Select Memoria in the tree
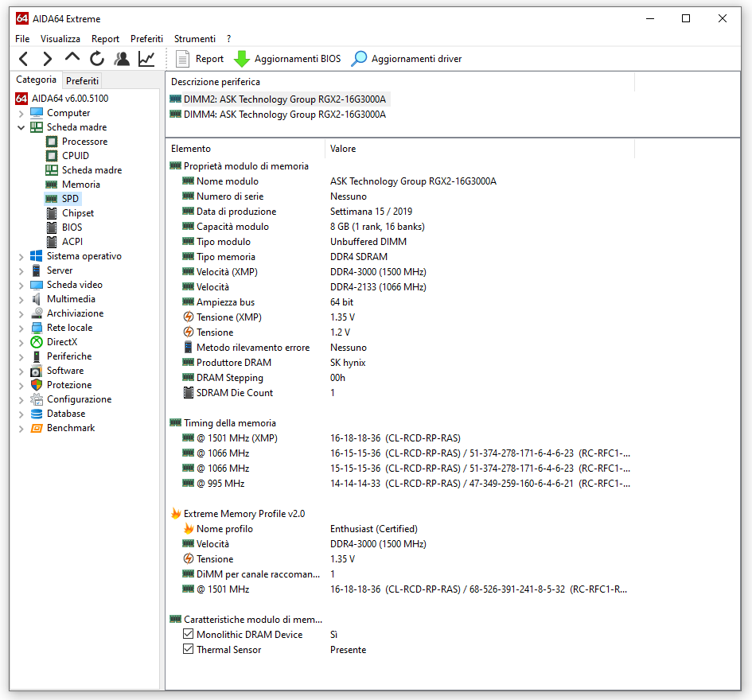This screenshot has height=700, width=752. (x=80, y=185)
